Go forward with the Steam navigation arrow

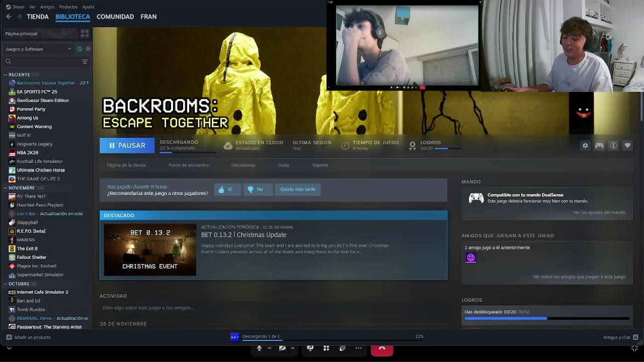19,17
